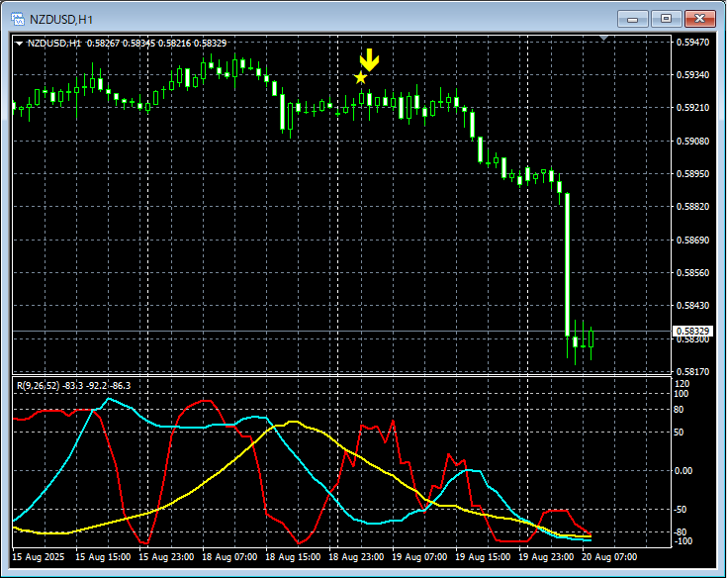Click the yellow star marker on the chart
The width and height of the screenshot is (728, 578).
[360, 77]
